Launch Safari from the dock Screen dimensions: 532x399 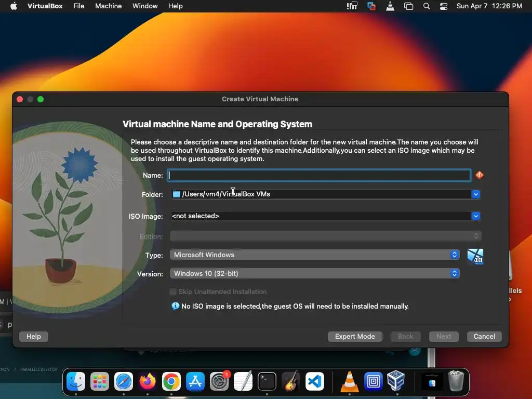point(124,381)
